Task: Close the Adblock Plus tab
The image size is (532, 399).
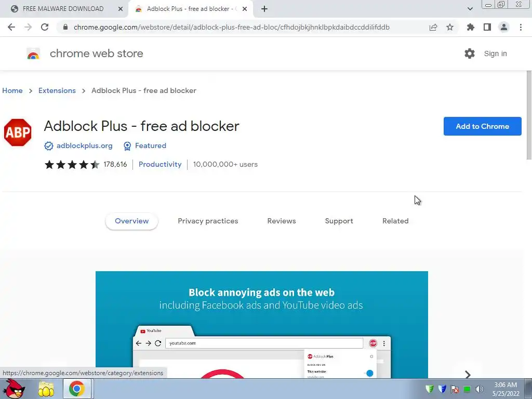Action: [245, 9]
